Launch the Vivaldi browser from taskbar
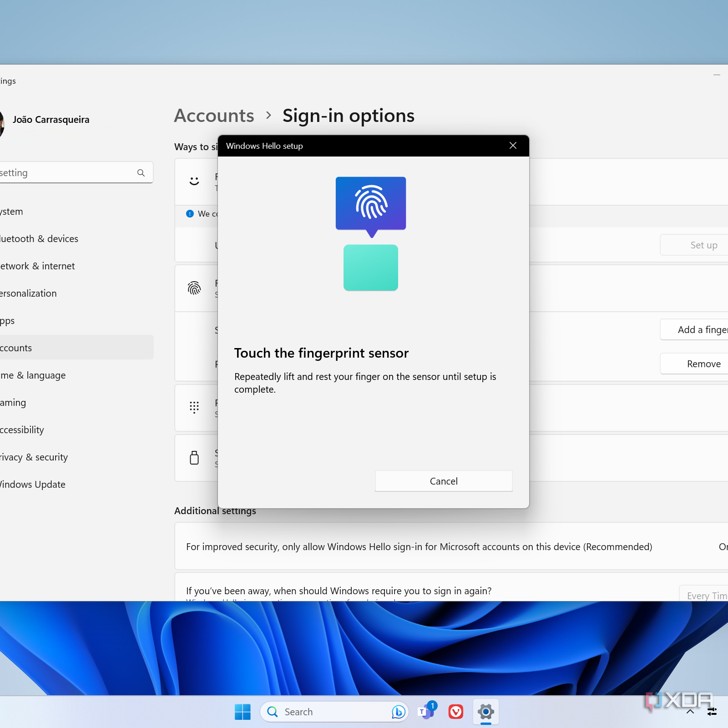This screenshot has height=728, width=728. (455, 712)
